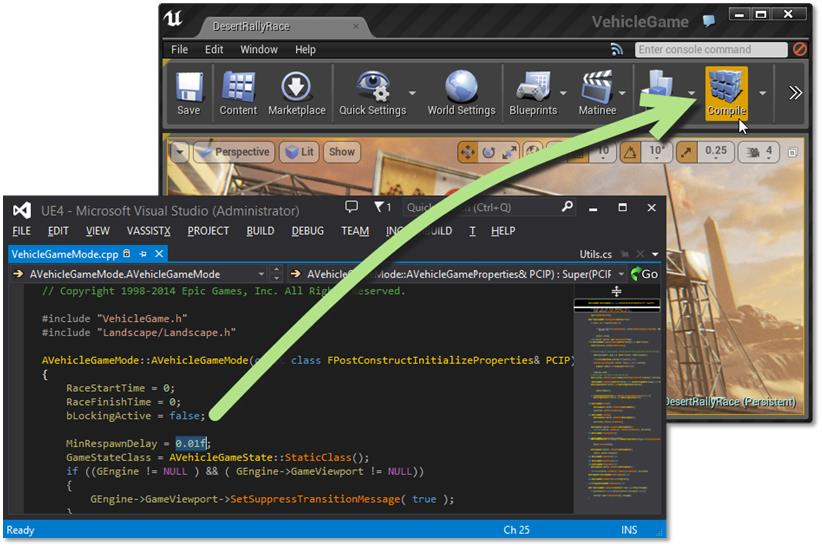This screenshot has width=822, height=547.
Task: Select the Utils.cs preview tab
Action: [596, 254]
